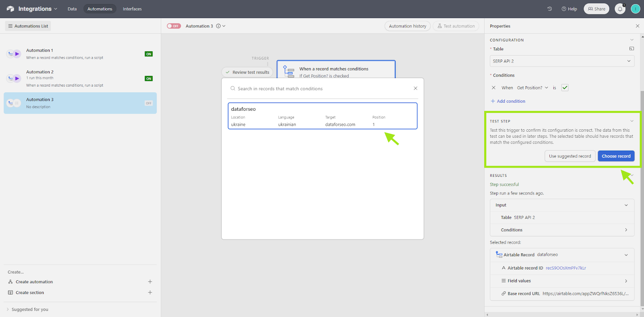The image size is (644, 317).
Task: Expand the Conditions results row
Action: tap(626, 230)
